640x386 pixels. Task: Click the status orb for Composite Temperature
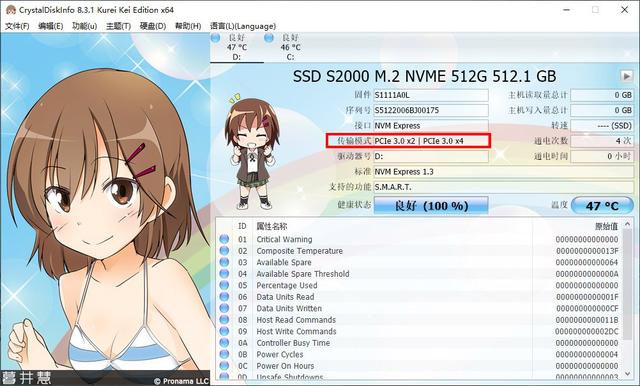coord(224,251)
